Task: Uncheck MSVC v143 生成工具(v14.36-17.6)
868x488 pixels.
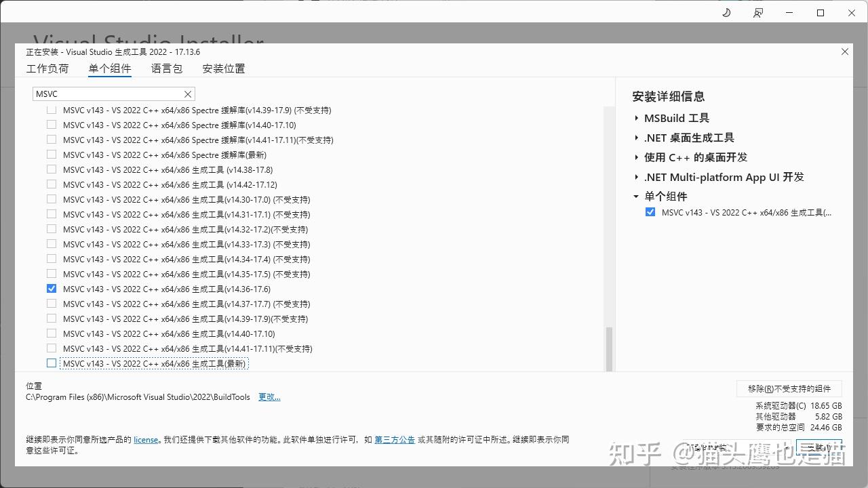Action: 51,288
